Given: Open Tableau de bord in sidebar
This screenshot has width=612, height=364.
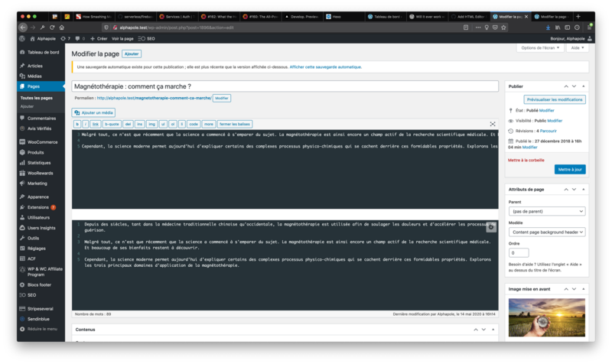Looking at the screenshot, I should [41, 52].
